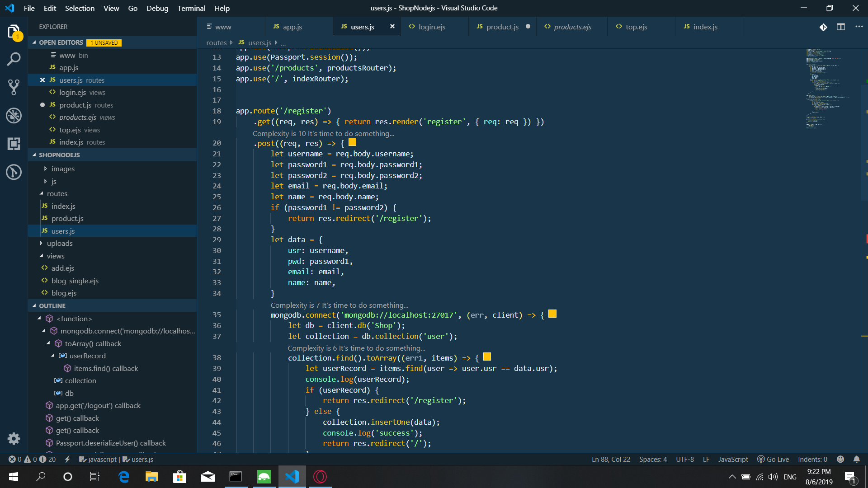
Task: Click Go Live in status bar
Action: pos(773,459)
